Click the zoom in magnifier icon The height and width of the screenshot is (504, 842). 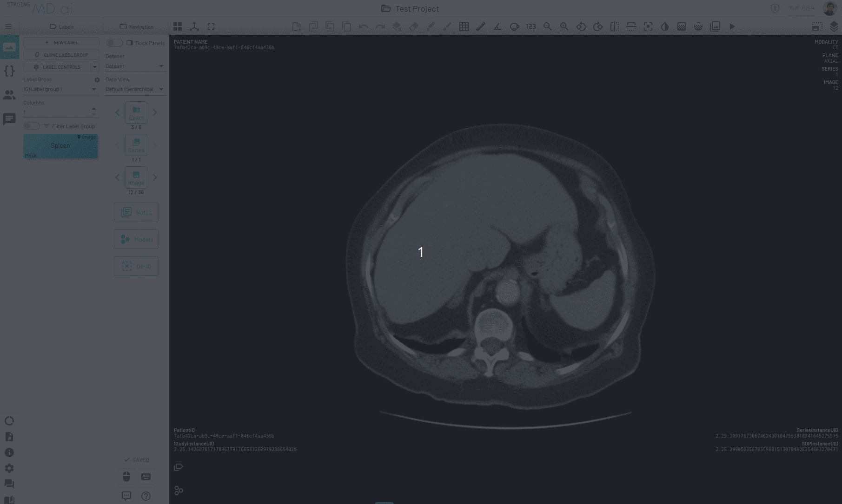point(564,27)
